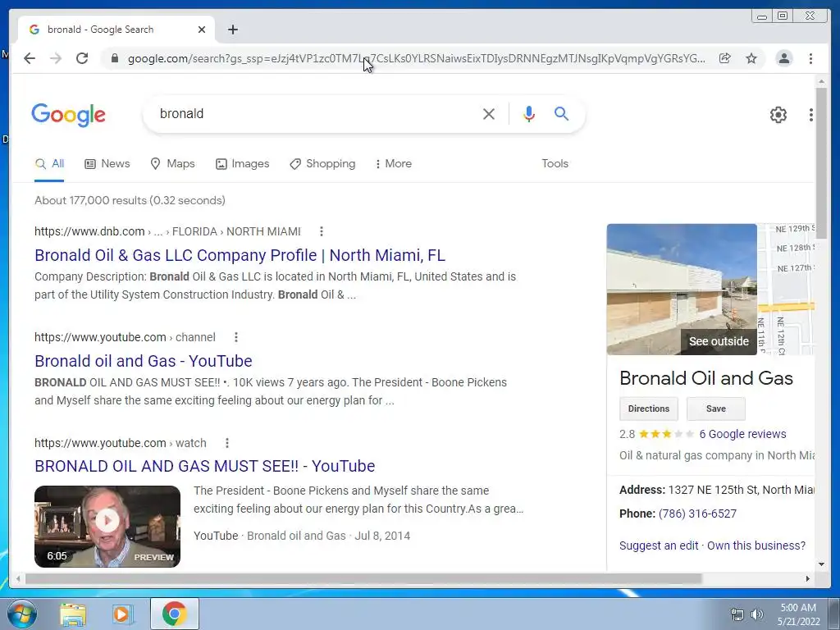840x630 pixels.
Task: Select the All results tab
Action: tap(49, 164)
